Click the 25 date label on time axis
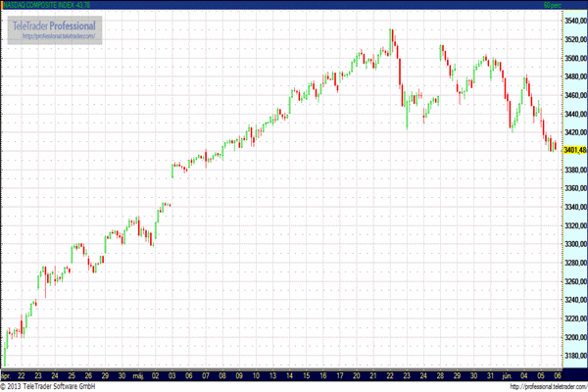 click(x=72, y=375)
